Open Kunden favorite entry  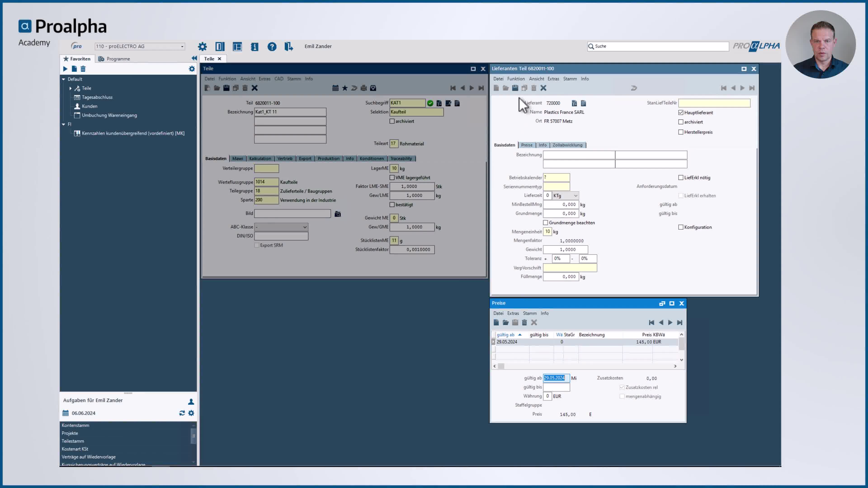click(x=89, y=106)
